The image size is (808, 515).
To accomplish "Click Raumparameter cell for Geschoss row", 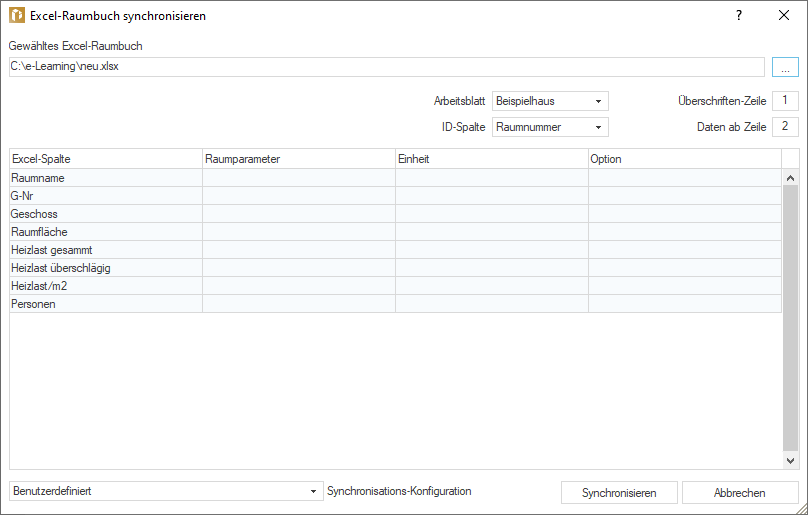I will point(298,214).
